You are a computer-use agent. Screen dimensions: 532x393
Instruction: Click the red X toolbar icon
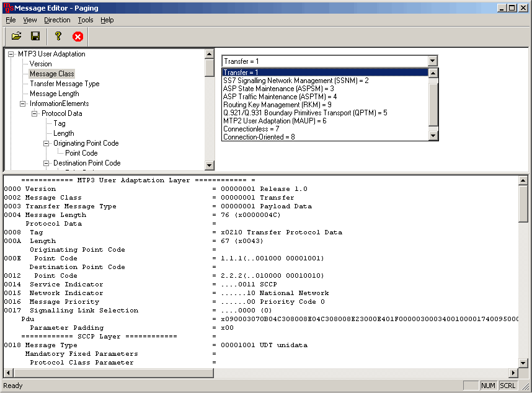pyautogui.click(x=77, y=35)
